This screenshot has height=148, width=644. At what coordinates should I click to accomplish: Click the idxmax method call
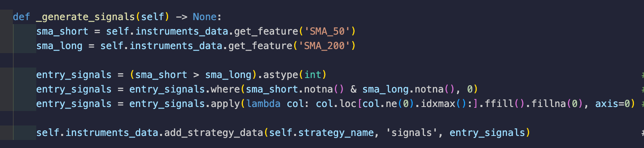438,104
